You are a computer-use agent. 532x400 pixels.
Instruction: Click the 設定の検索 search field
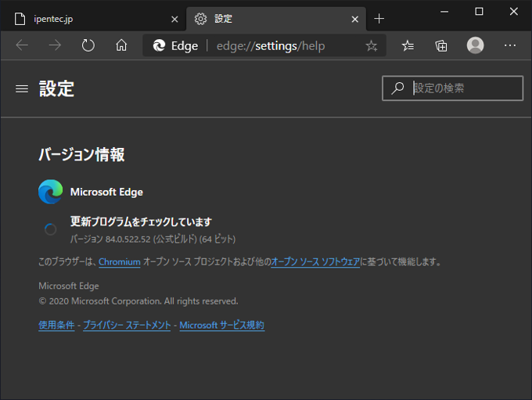click(453, 88)
